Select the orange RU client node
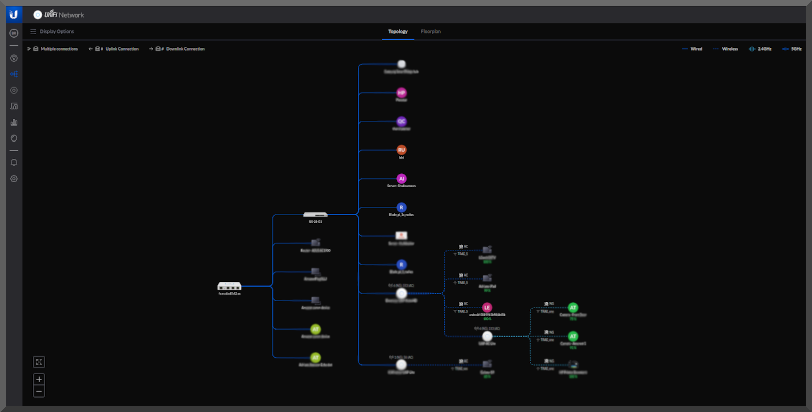The image size is (812, 412). pyautogui.click(x=401, y=150)
